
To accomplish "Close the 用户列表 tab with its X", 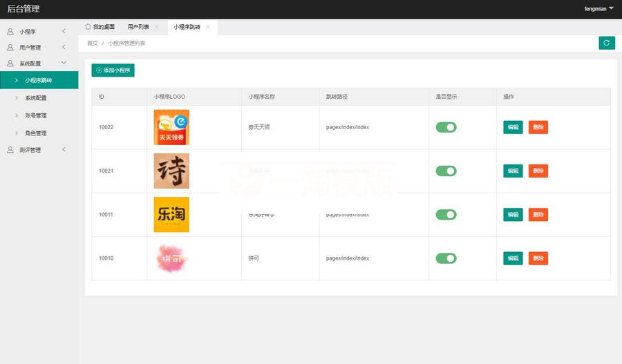I will click(x=156, y=27).
